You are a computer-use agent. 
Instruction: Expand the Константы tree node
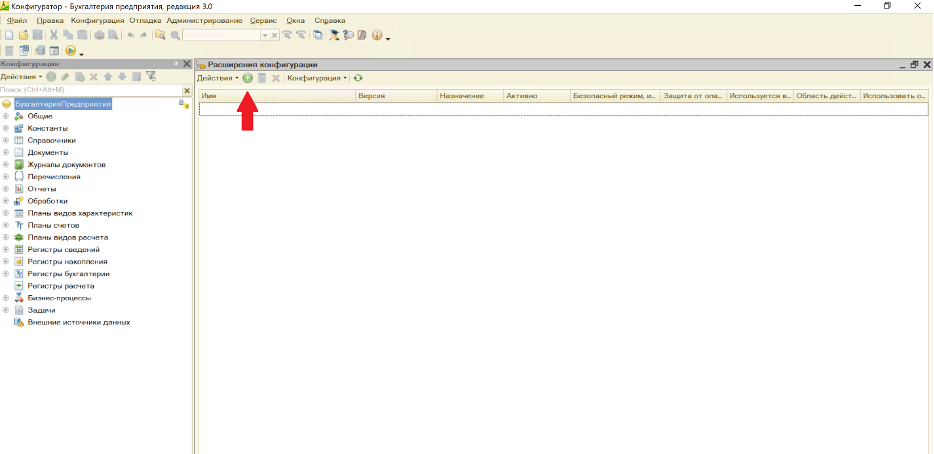[x=6, y=128]
